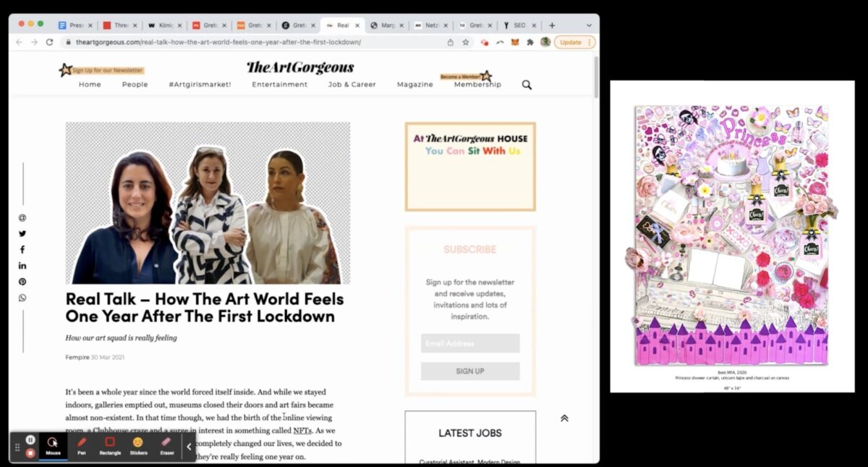Click the TheArtGorgeous HOUSE banner ad
868x467 pixels.
(470, 167)
